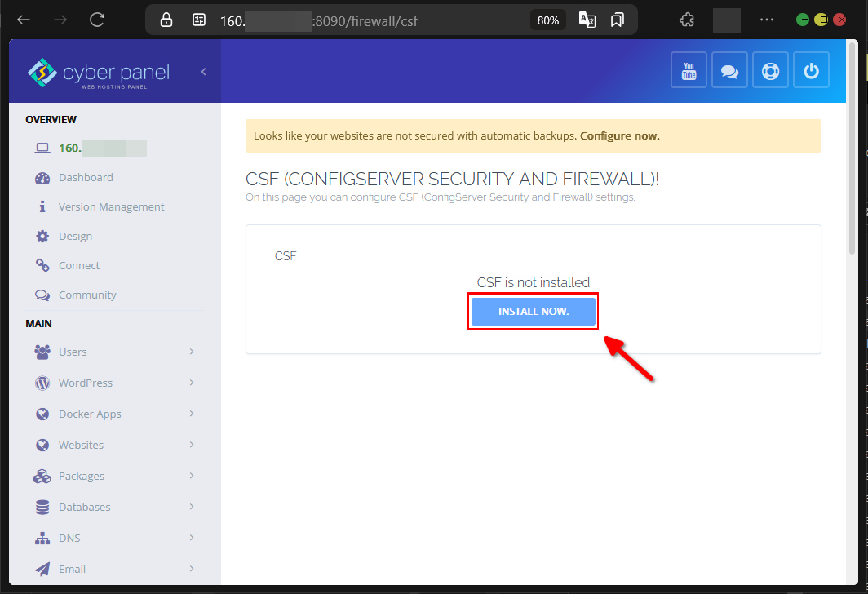Click the Docker Apps globe icon
Image resolution: width=868 pixels, height=594 pixels.
(x=42, y=414)
